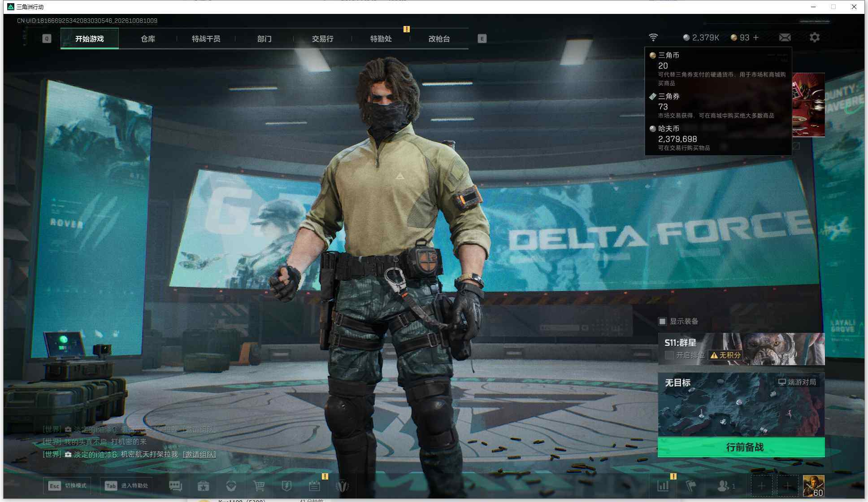Click the 哈夫币 balance 2,379K
Image resolution: width=868 pixels, height=502 pixels.
[701, 38]
